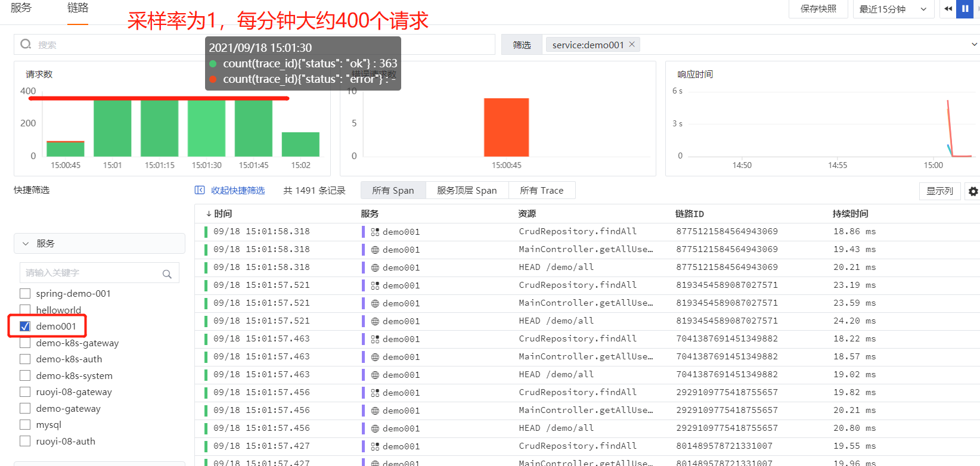Viewport: 980px width, 466px height.
Task: Click the green 15:02 bar in the request chart
Action: pyautogui.click(x=300, y=144)
